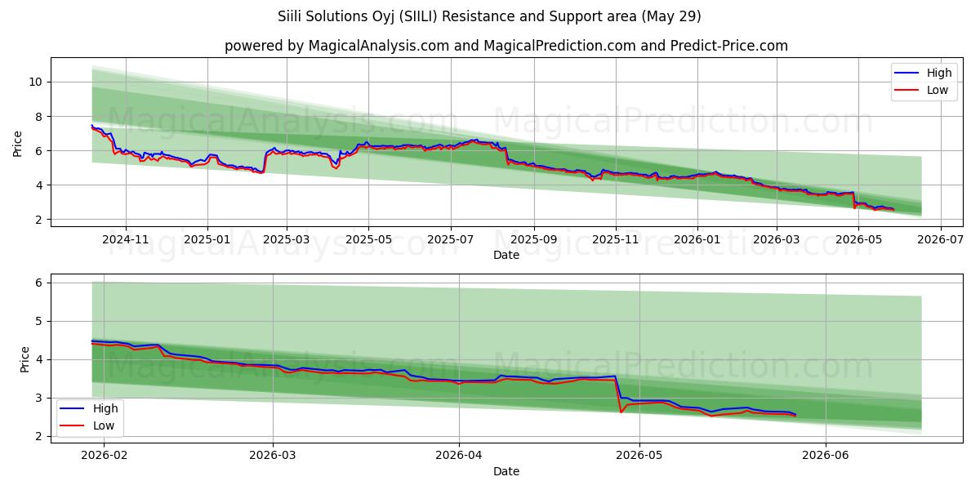Click the '2026-04' x-axis label on the bottom chart
This screenshot has height=490, width=980.
[x=459, y=457]
